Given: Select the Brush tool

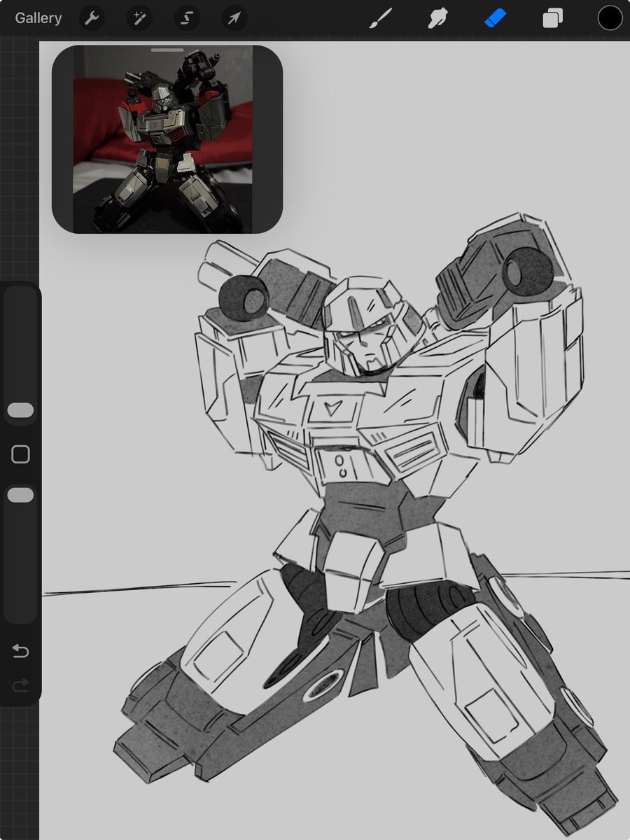Looking at the screenshot, I should [x=379, y=18].
